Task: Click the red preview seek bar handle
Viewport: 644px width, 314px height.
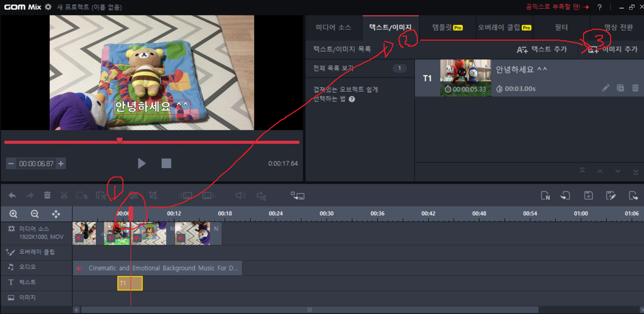Action: pyautogui.click(x=119, y=141)
